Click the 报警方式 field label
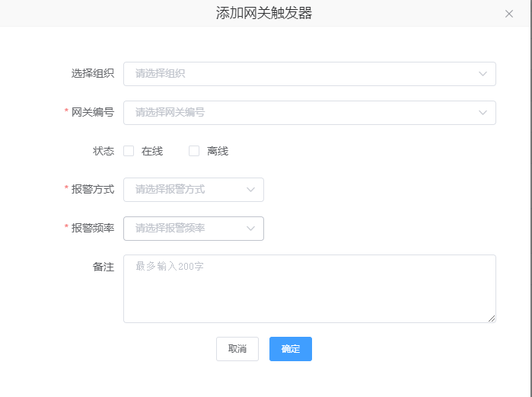This screenshot has height=397, width=532. pyautogui.click(x=93, y=190)
